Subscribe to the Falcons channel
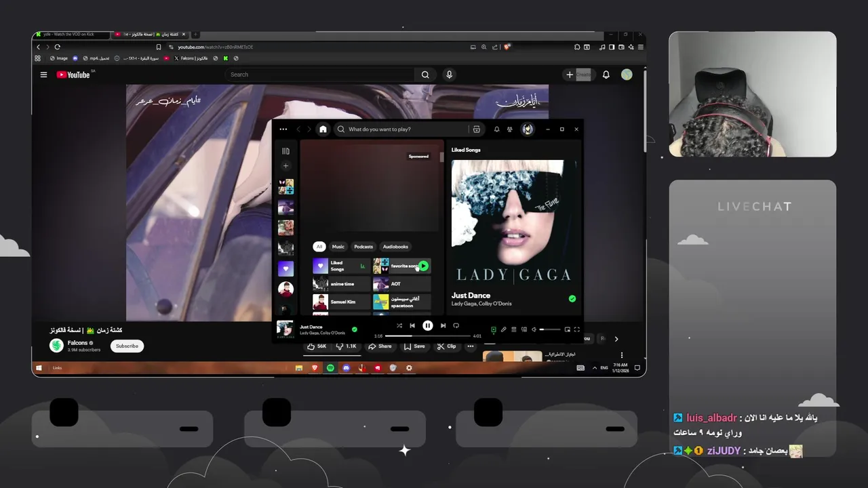Screen dimensions: 868x488 point(127,346)
